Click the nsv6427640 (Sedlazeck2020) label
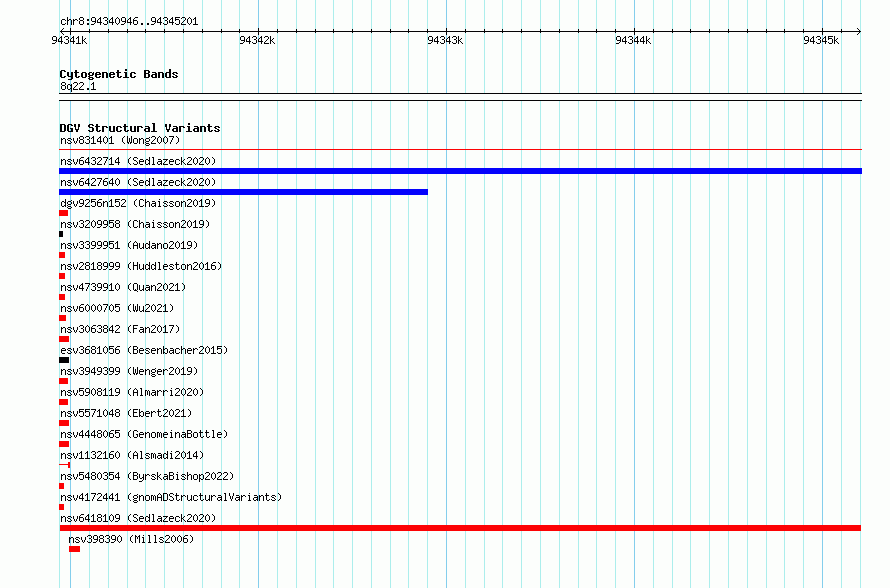Viewport: 890px width, 588px height. 138,182
